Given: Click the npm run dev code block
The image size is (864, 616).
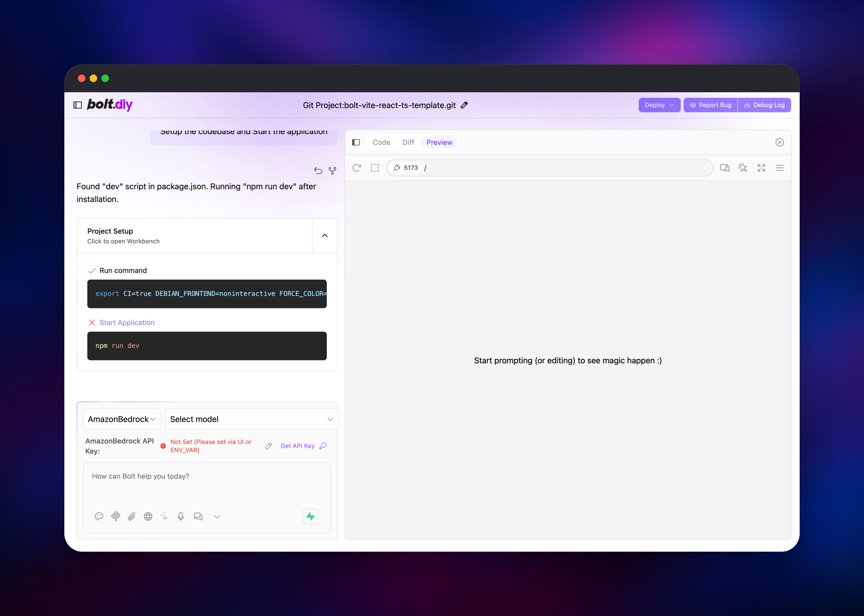Looking at the screenshot, I should point(207,346).
